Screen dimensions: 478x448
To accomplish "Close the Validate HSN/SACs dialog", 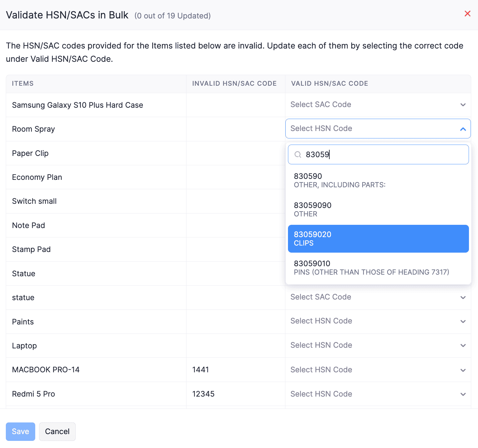I will [x=467, y=14].
